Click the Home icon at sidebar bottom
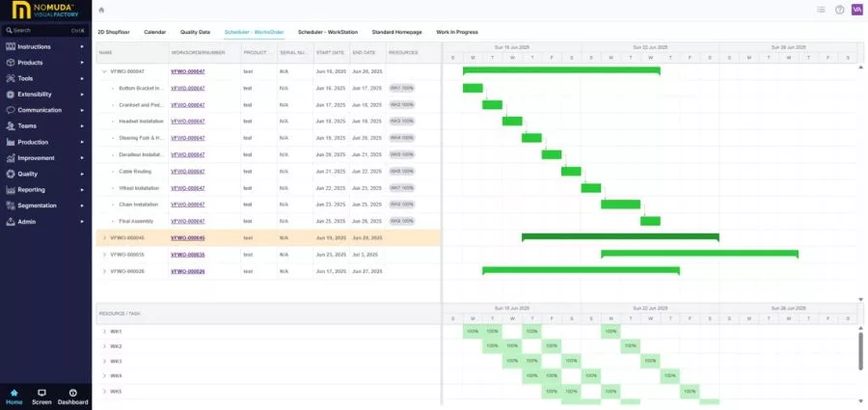Image resolution: width=868 pixels, height=410 pixels. [x=14, y=393]
